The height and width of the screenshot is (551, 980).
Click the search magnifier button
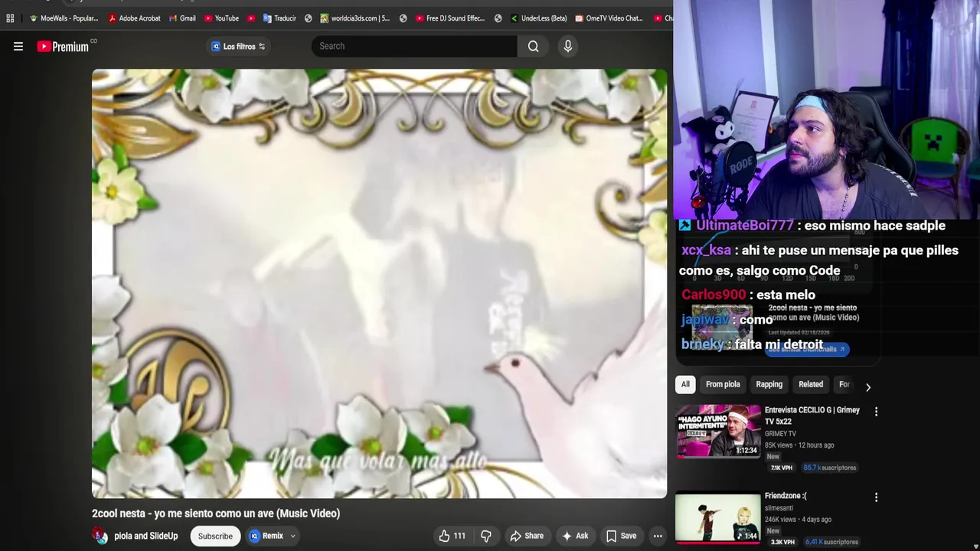[533, 46]
